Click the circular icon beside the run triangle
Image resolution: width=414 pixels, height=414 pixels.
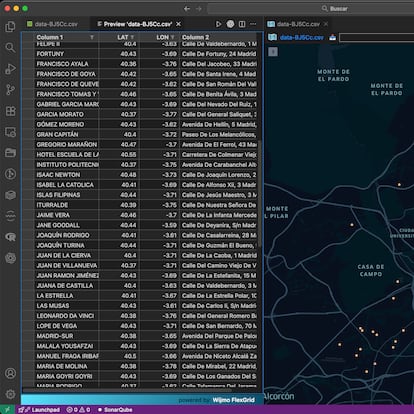[230, 24]
